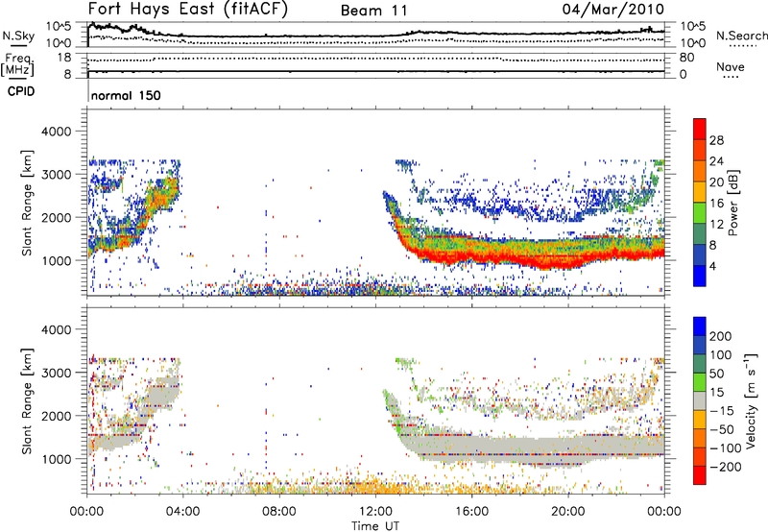
Task: Click the 'Freq. [MHz]' label
Action: (x=17, y=65)
